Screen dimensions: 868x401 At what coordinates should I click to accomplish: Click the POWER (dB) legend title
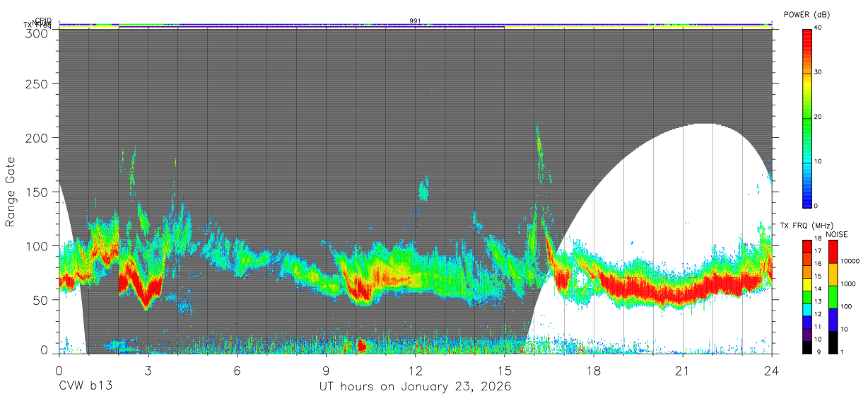point(805,14)
